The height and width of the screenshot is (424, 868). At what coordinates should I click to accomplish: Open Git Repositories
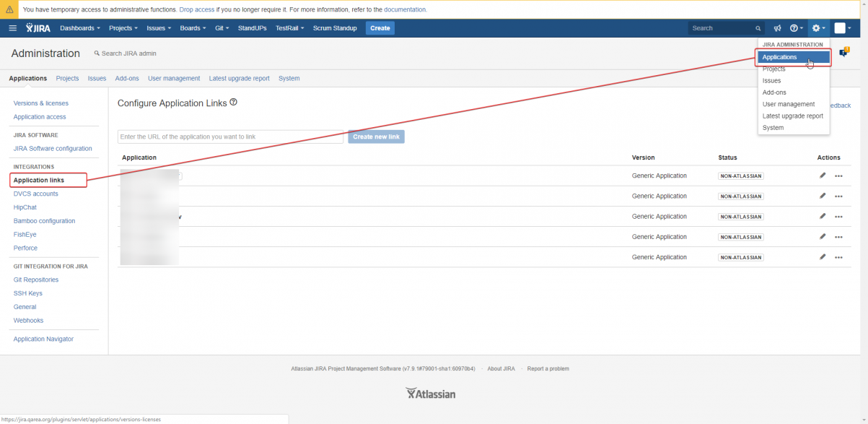[36, 280]
